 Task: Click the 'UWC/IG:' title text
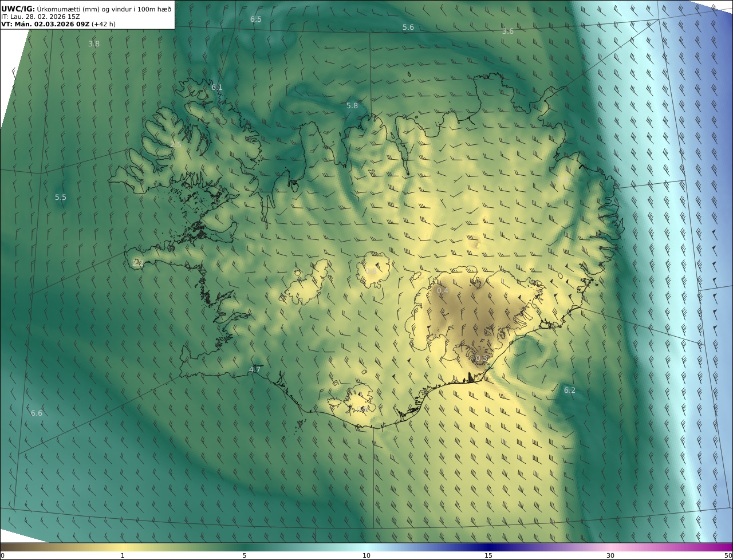tap(18, 9)
